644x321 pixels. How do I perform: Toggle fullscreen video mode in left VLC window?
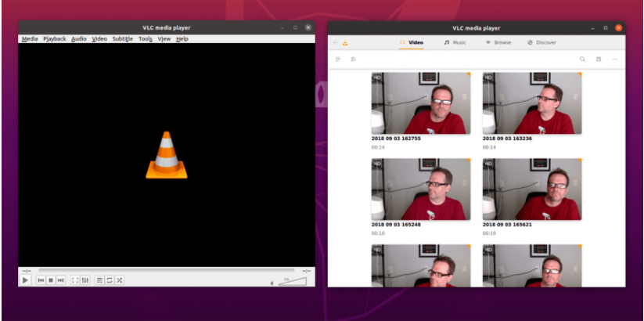click(x=75, y=280)
